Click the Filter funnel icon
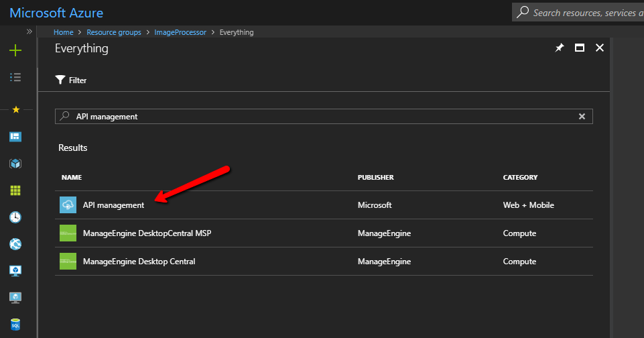Image resolution: width=644 pixels, height=338 pixels. (60, 80)
